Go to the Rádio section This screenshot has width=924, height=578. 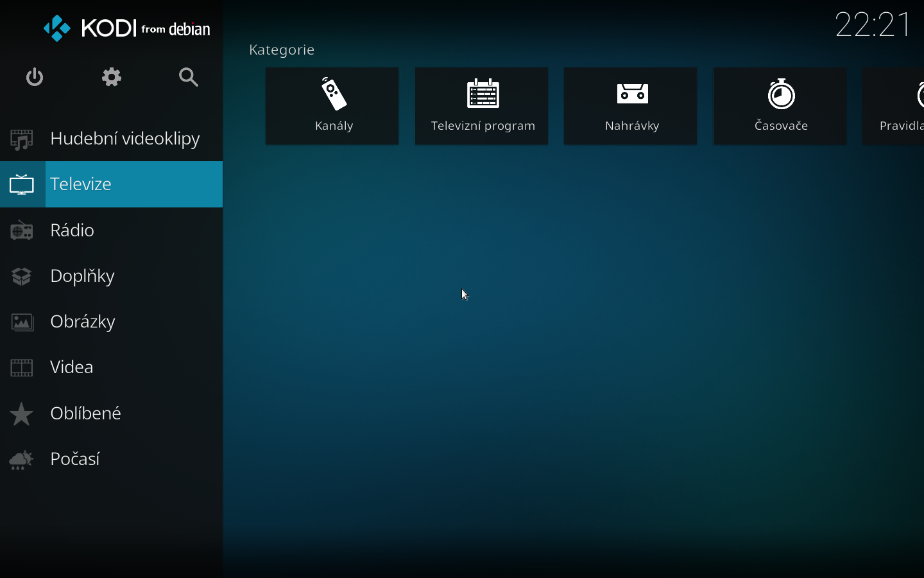click(112, 230)
